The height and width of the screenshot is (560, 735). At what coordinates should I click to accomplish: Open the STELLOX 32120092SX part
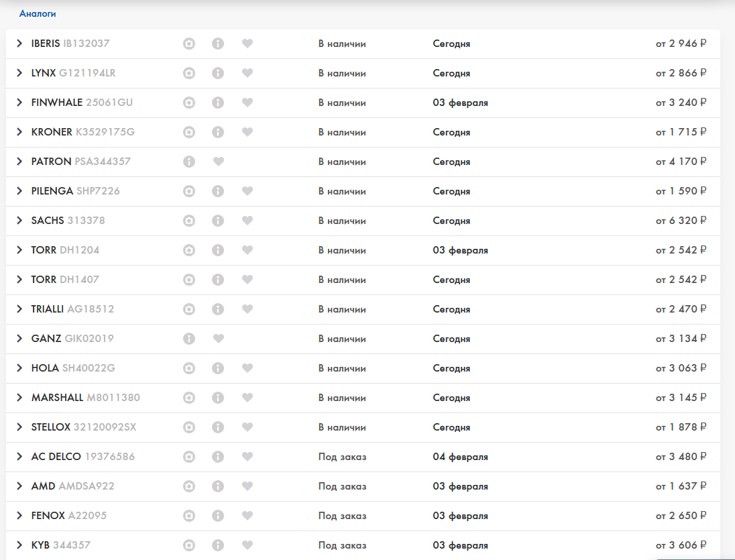tap(84, 427)
